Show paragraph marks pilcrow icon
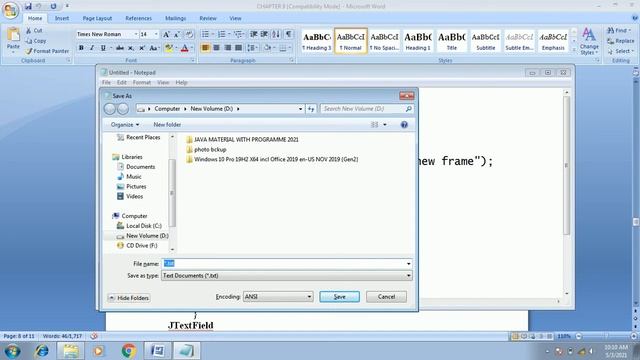Viewport: 640px width, 360px height. coord(289,34)
